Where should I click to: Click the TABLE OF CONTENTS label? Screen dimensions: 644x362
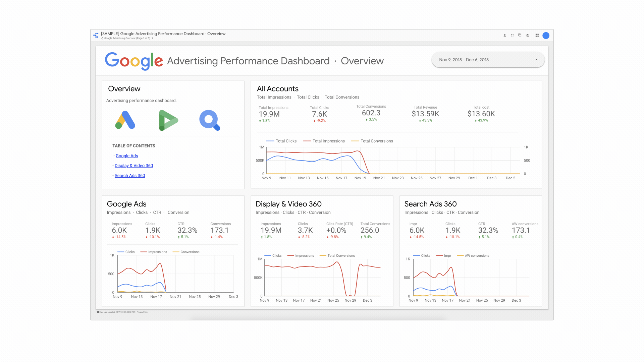[134, 146]
